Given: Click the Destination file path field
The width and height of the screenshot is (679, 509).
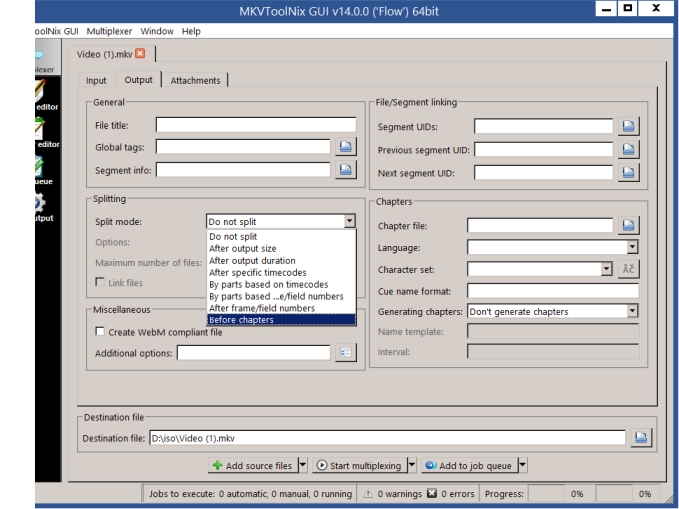Looking at the screenshot, I should (x=388, y=438).
